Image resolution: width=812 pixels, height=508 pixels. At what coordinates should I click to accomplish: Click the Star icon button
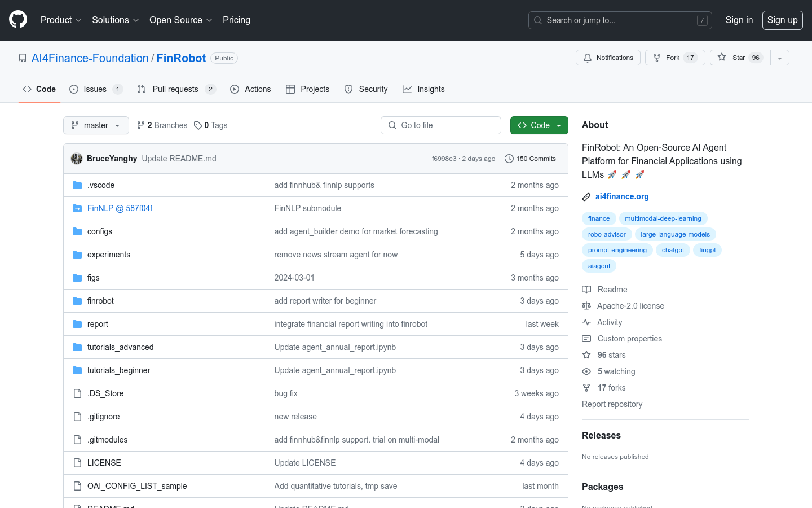pyautogui.click(x=722, y=58)
